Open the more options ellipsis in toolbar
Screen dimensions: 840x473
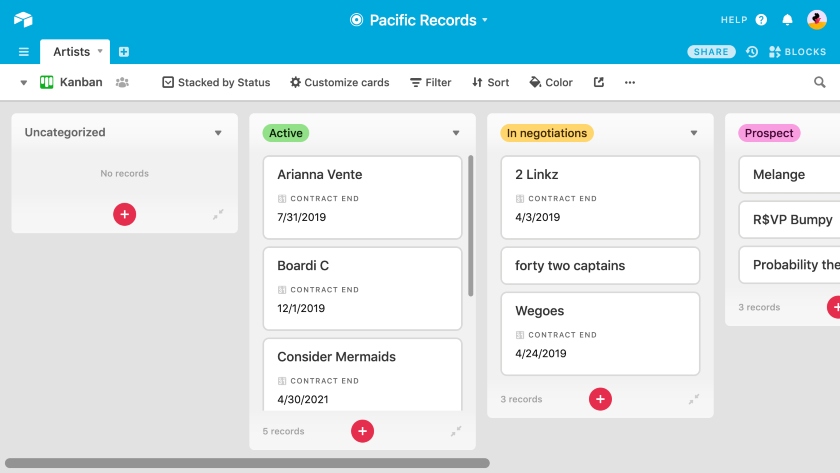pos(629,82)
